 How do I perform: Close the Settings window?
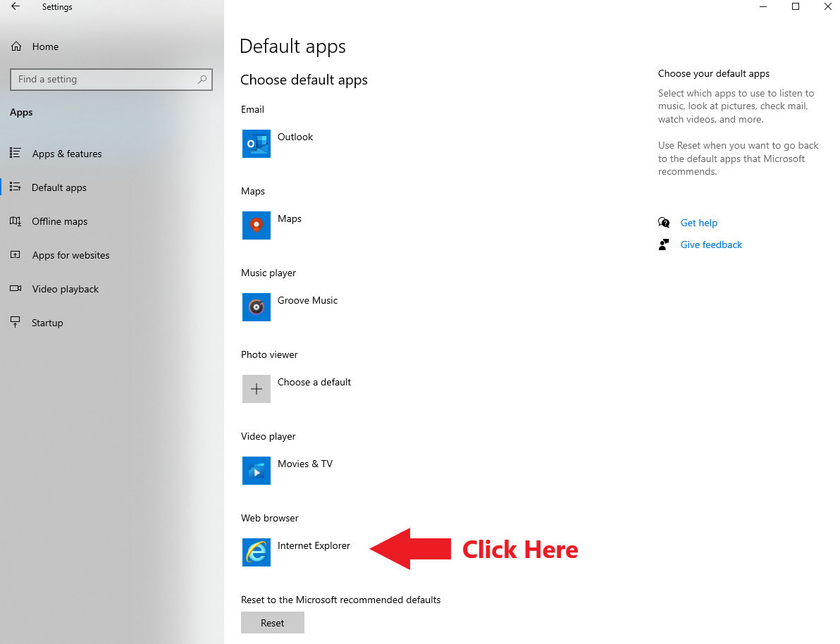point(828,6)
